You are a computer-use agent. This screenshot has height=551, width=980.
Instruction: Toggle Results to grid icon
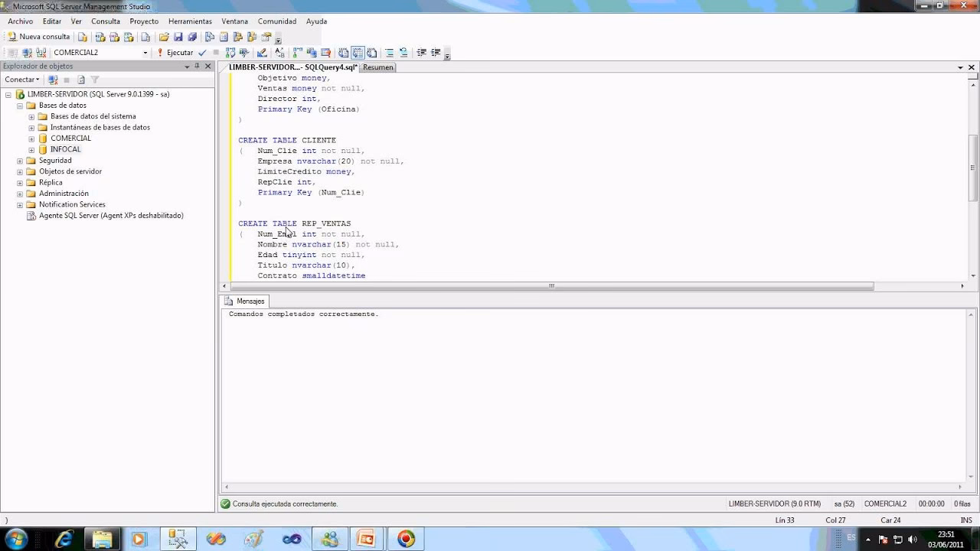(x=358, y=53)
